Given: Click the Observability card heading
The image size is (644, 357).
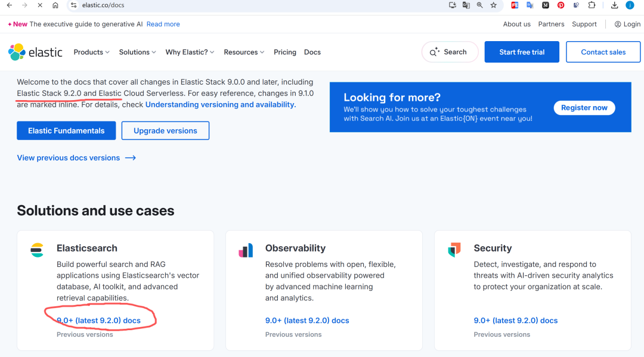Looking at the screenshot, I should coord(295,249).
